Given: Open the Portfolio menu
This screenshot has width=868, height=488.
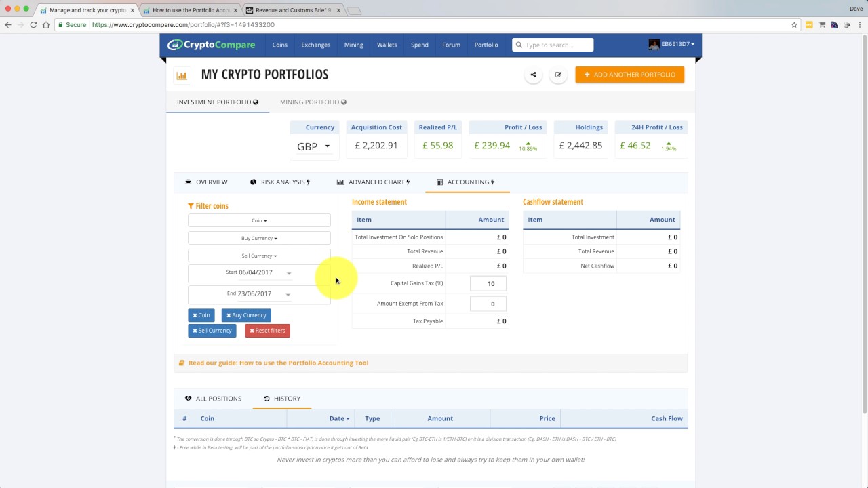Looking at the screenshot, I should tap(486, 45).
